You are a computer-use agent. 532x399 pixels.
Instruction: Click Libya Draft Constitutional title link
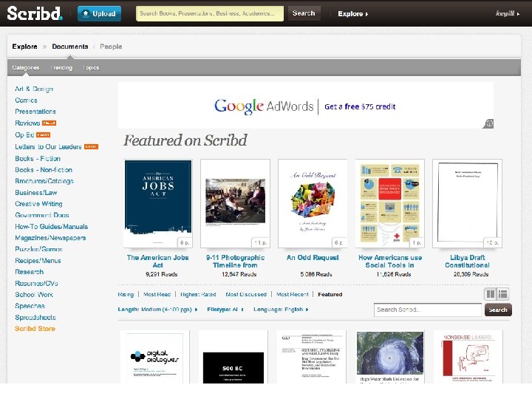click(467, 262)
